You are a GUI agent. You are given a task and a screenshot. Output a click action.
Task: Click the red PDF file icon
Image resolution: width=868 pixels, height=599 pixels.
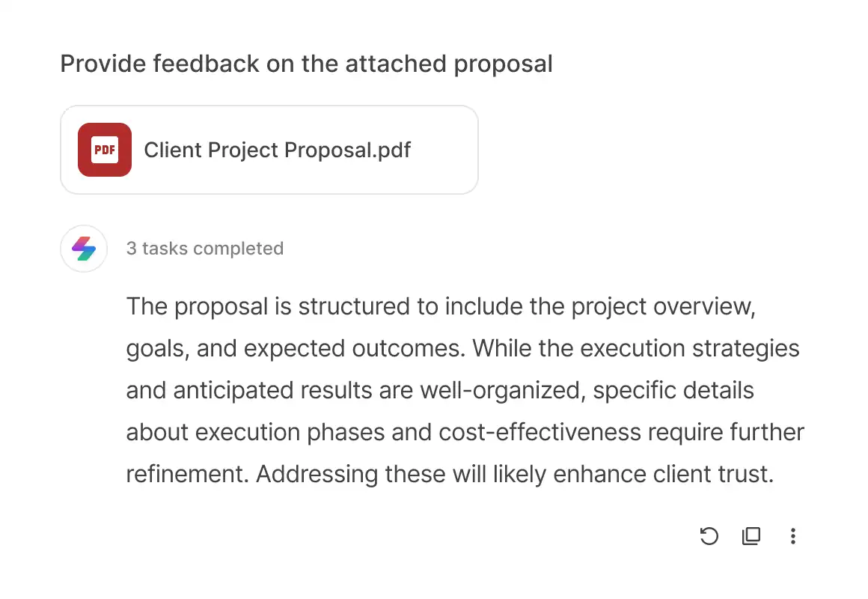[105, 150]
